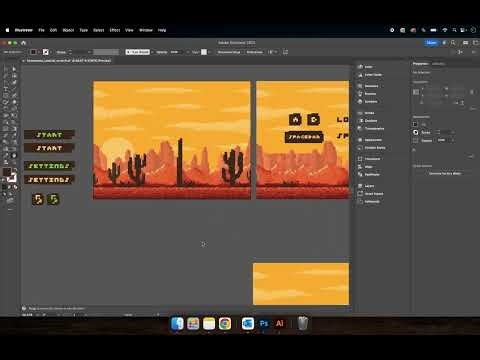This screenshot has width=480, height=360.
Task: Switch to the Libraries tab
Action: pyautogui.click(x=438, y=64)
